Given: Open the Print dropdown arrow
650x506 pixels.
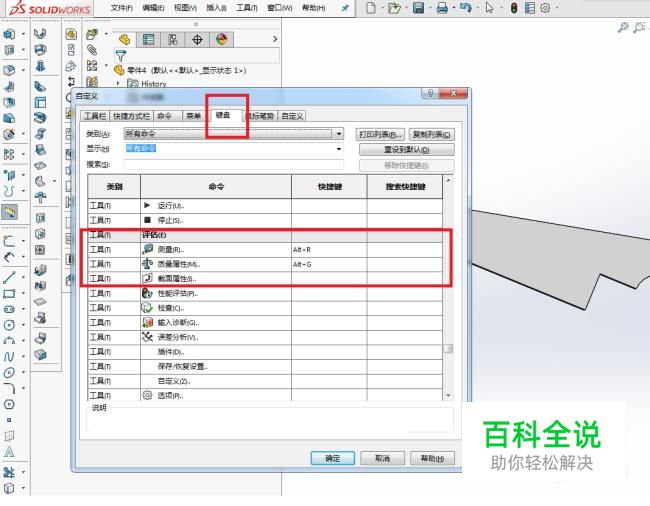Looking at the screenshot, I should (x=454, y=8).
